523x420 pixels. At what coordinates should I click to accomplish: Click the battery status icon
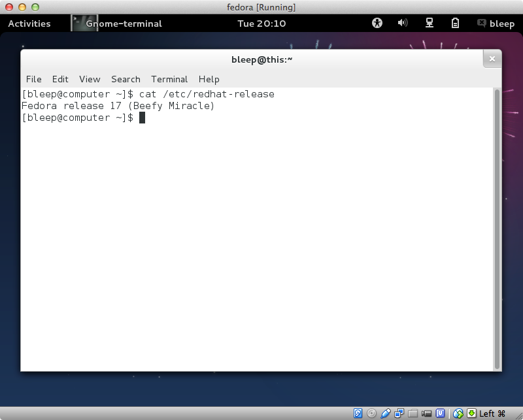(456, 23)
